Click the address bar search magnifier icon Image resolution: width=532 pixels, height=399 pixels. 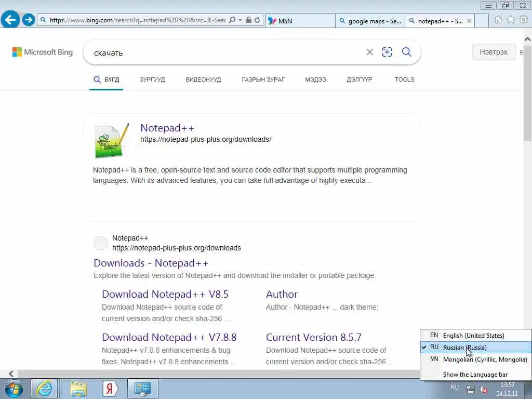[232, 20]
